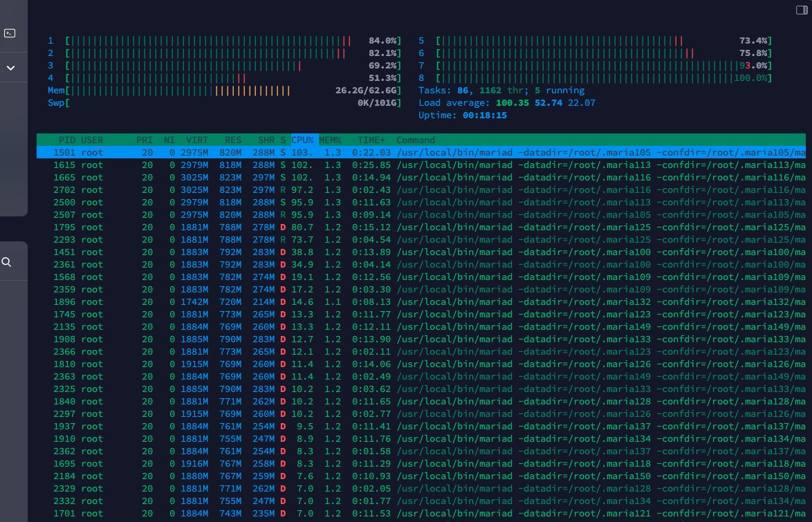The image size is (812, 522).
Task: Select process row with PID 2135
Action: (421, 326)
